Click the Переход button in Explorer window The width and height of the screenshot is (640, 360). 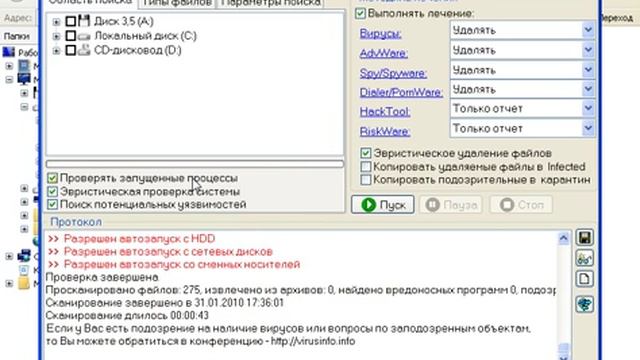tap(617, 18)
